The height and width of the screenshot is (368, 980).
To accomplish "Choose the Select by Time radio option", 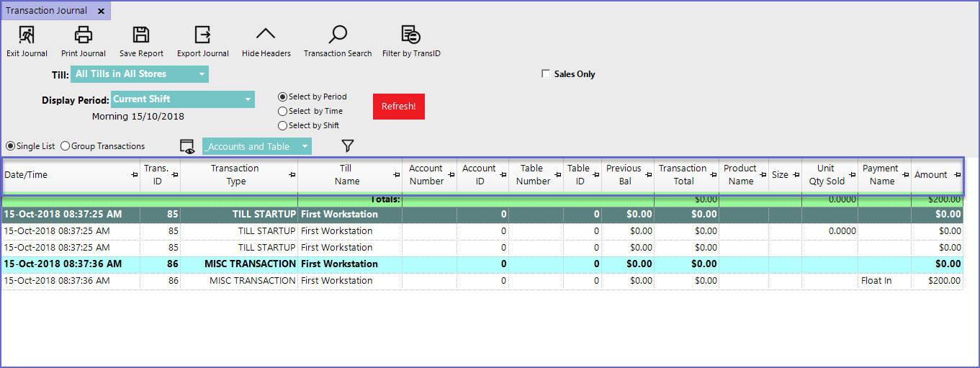I will pos(283,112).
